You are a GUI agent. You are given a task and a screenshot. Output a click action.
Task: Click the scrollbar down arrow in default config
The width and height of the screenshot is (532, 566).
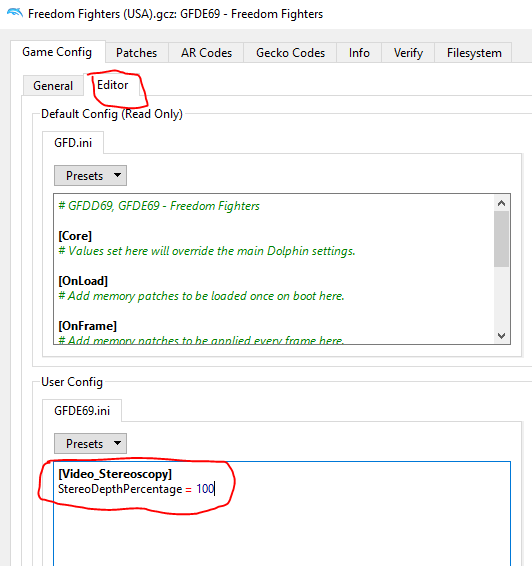point(501,336)
